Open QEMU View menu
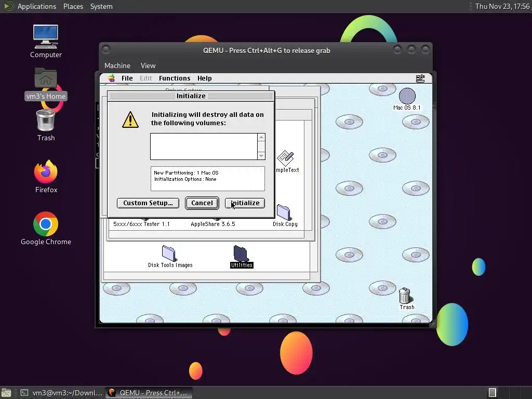This screenshot has width=532, height=399. click(x=148, y=65)
